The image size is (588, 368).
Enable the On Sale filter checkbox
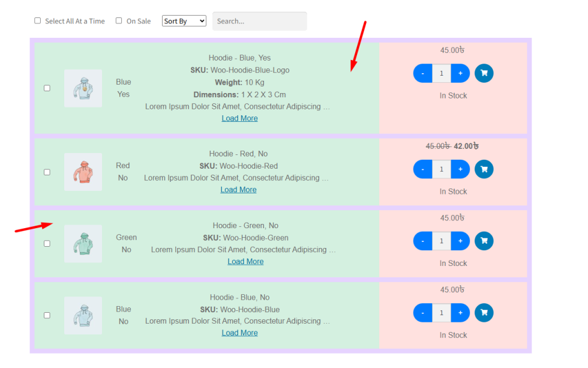[x=119, y=20]
